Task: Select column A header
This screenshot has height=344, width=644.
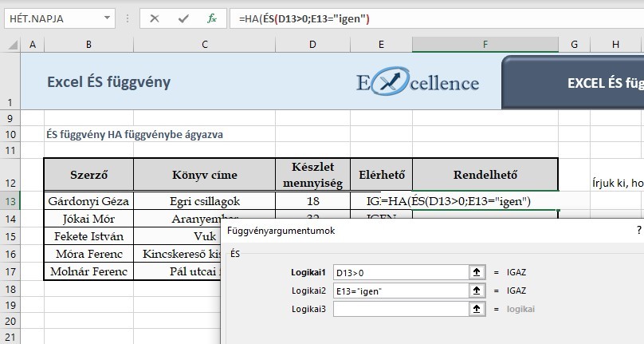Action: (x=33, y=45)
